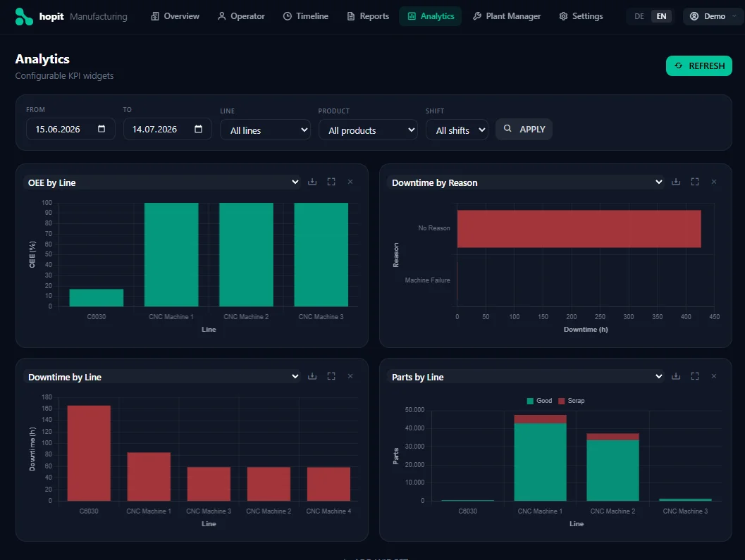Open the Demo user menu

[x=713, y=16]
